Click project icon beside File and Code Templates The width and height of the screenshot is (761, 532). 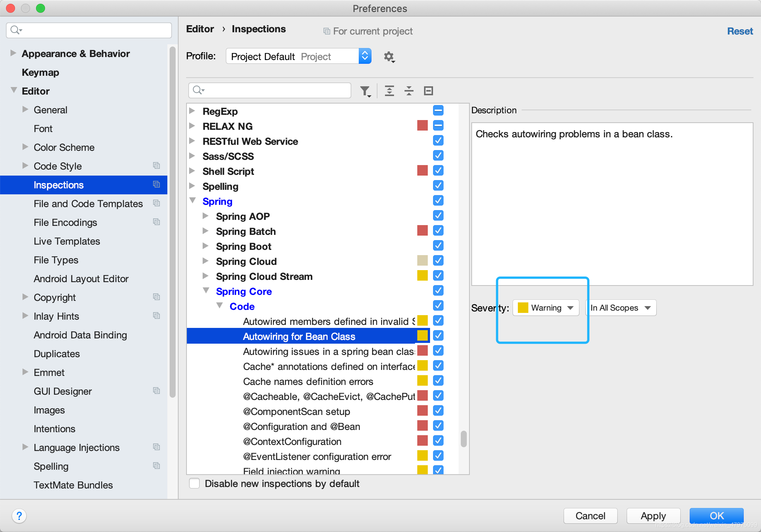pyautogui.click(x=156, y=203)
